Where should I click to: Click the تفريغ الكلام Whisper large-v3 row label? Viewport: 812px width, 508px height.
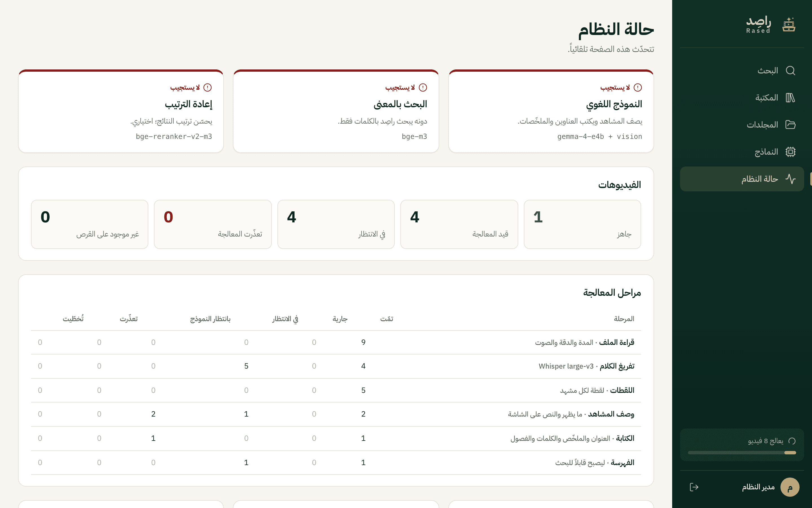(x=586, y=366)
